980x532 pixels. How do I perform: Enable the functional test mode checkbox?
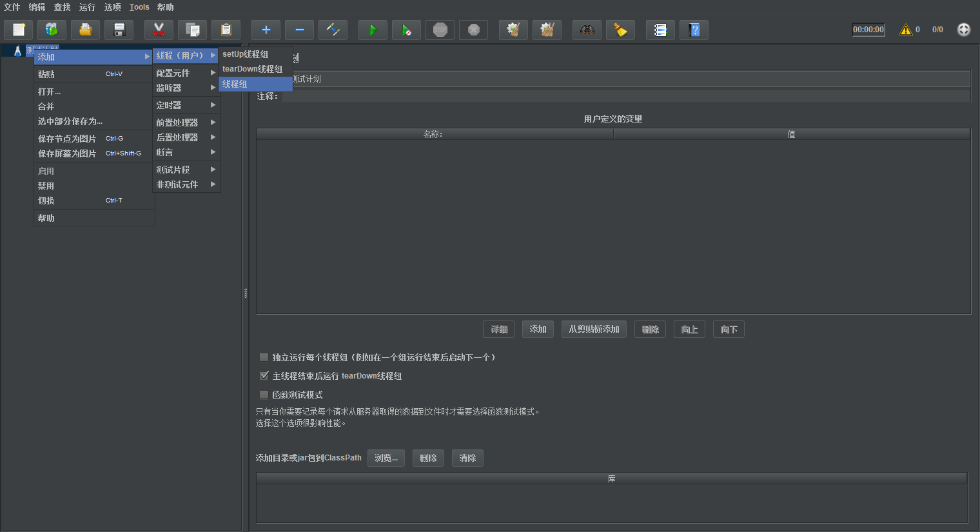[x=264, y=394]
